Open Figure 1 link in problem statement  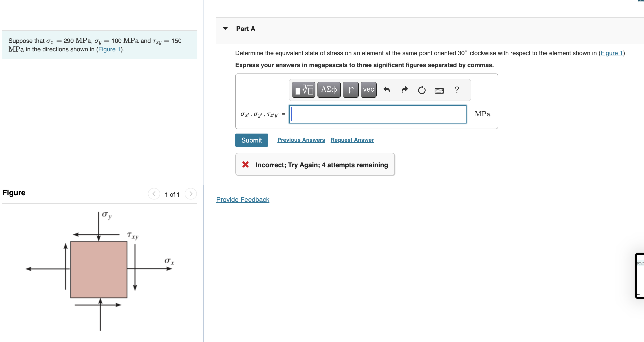click(x=109, y=49)
